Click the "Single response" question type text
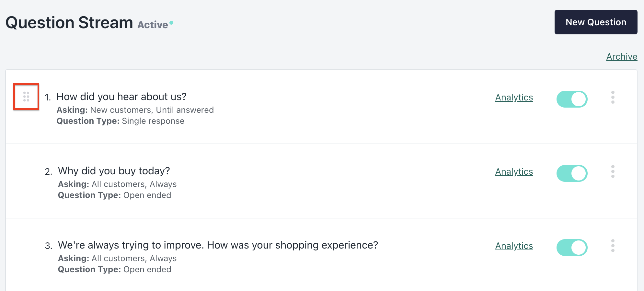The image size is (644, 291). click(x=153, y=121)
